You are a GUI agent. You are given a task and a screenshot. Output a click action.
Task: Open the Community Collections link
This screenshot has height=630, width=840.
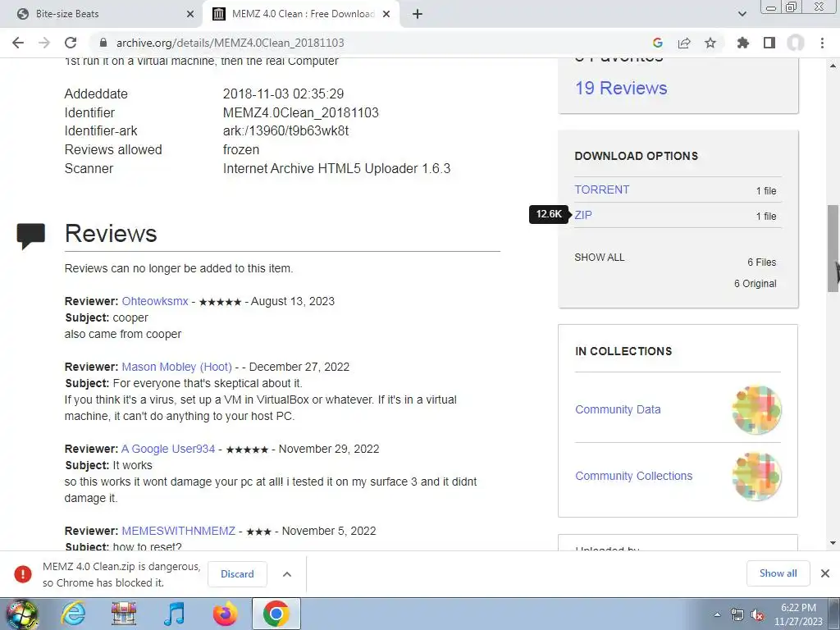click(x=634, y=476)
